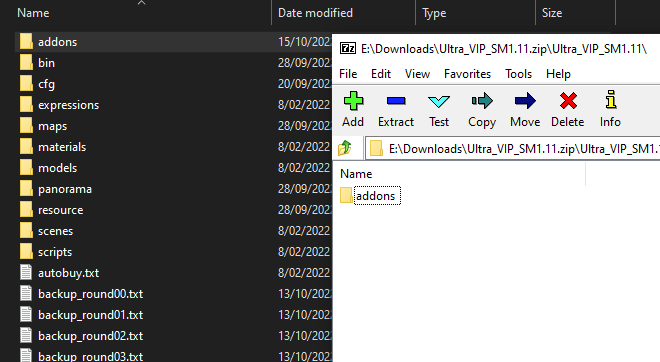Click folder icon beside maps in Explorer

click(x=26, y=125)
